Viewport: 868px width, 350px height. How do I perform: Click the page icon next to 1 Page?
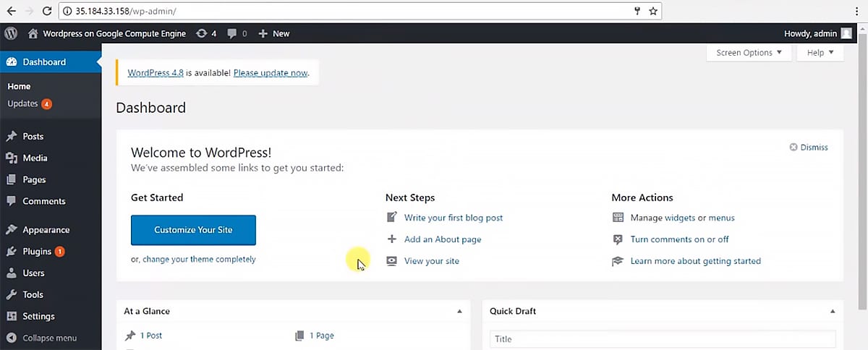point(299,336)
